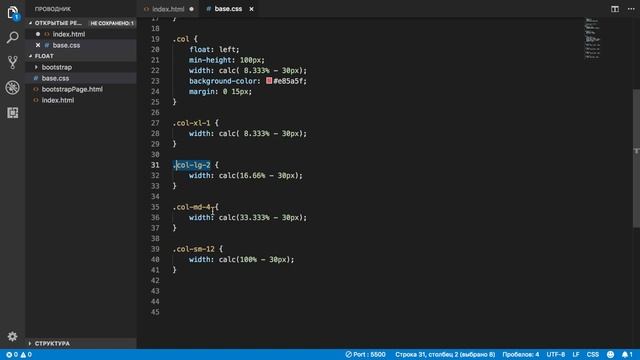Open base.css in the FLOAT folder
The height and width of the screenshot is (360, 640).
55,78
